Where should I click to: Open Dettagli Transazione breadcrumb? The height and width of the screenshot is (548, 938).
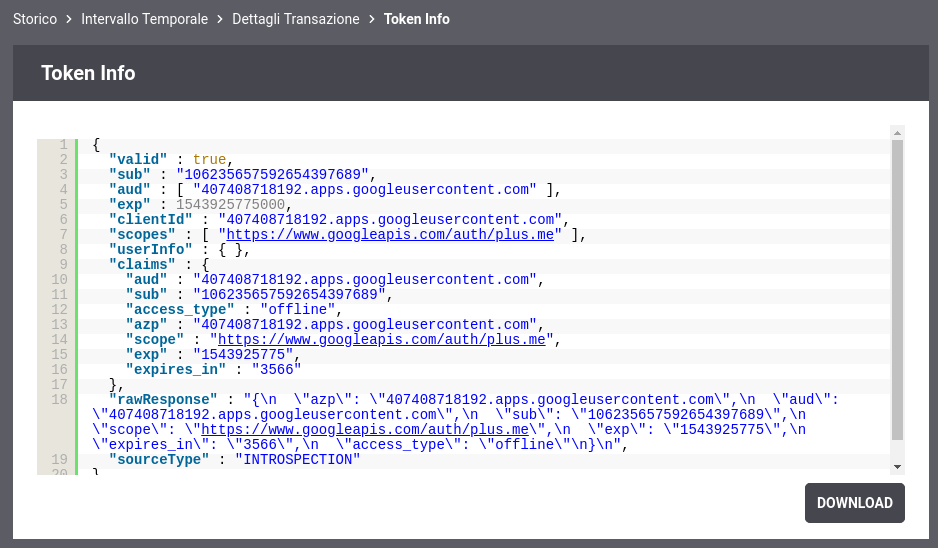296,19
